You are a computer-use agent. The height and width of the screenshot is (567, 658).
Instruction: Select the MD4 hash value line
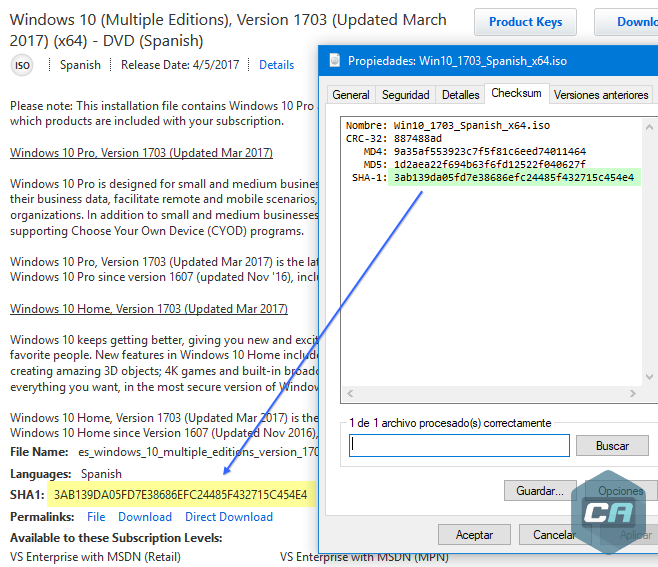(489, 151)
